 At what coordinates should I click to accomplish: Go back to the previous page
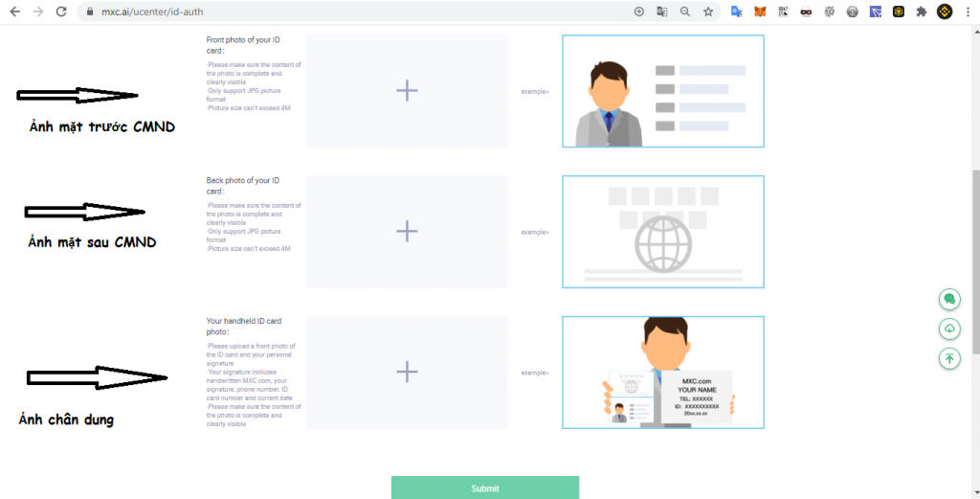coord(15,11)
